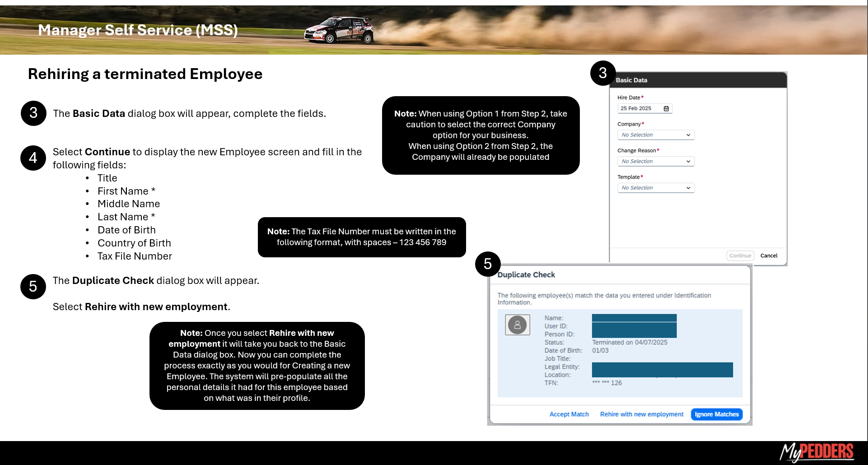The height and width of the screenshot is (465, 868).
Task: Open the Change Reason dropdown
Action: 656,162
